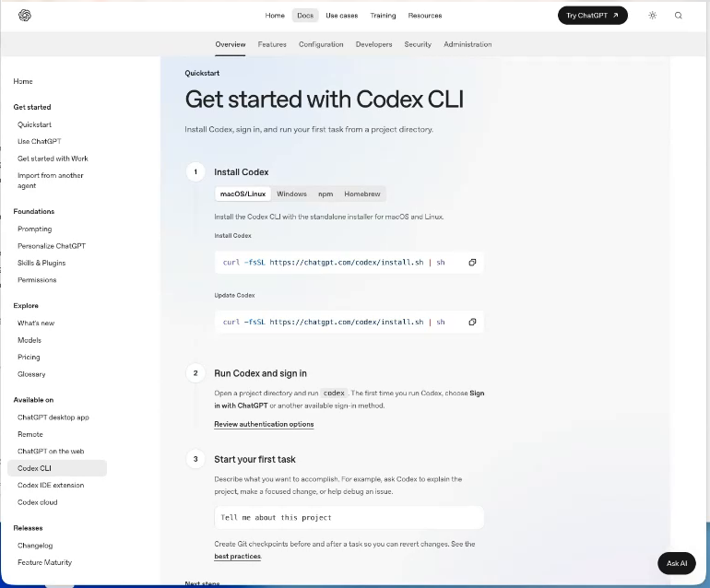The height and width of the screenshot is (588, 710).
Task: Open search with the magnifier icon
Action: (x=679, y=16)
